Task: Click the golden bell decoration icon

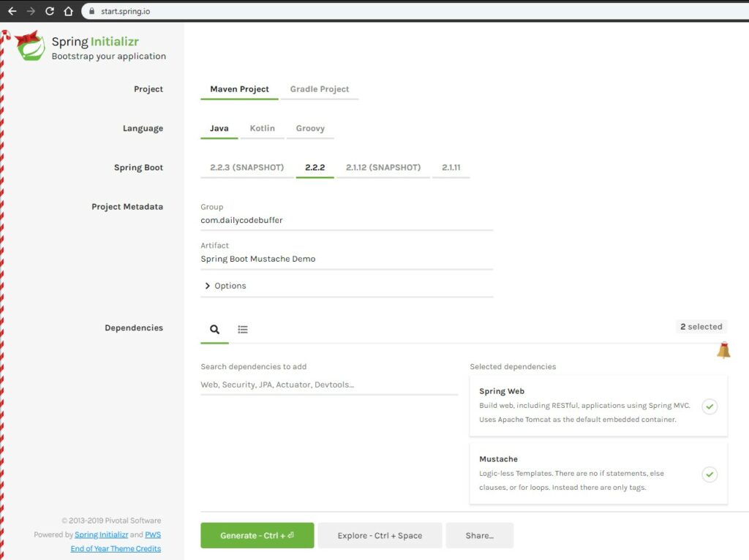Action: coord(723,351)
